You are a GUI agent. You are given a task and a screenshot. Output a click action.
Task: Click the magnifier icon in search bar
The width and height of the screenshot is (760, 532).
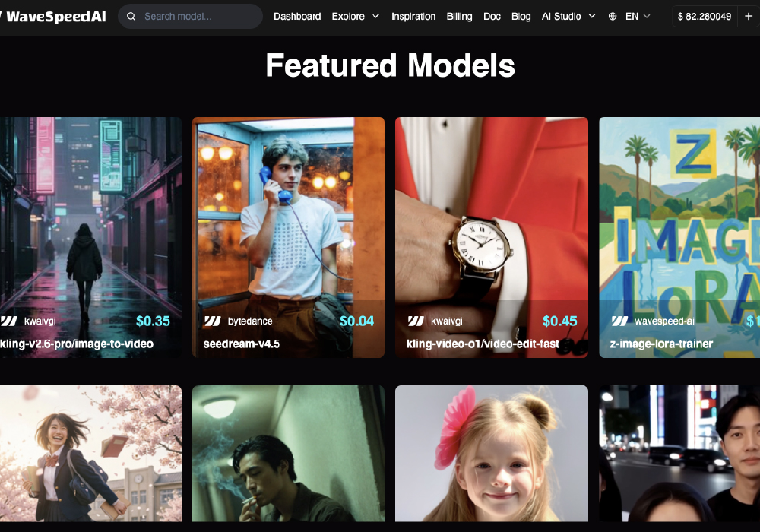131,17
